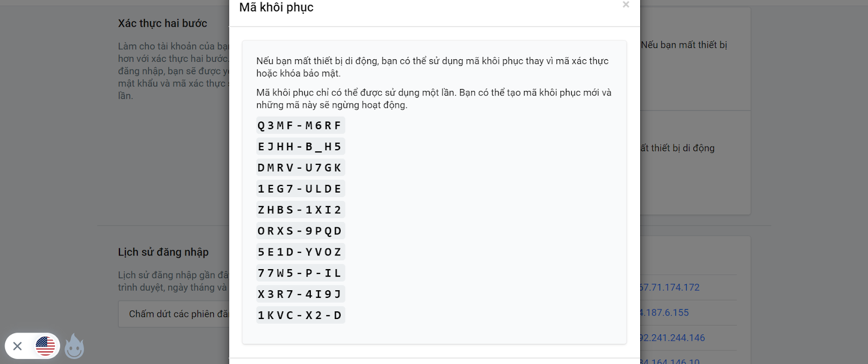Image resolution: width=868 pixels, height=364 pixels.
Task: Click the blue flame icon
Action: click(74, 347)
